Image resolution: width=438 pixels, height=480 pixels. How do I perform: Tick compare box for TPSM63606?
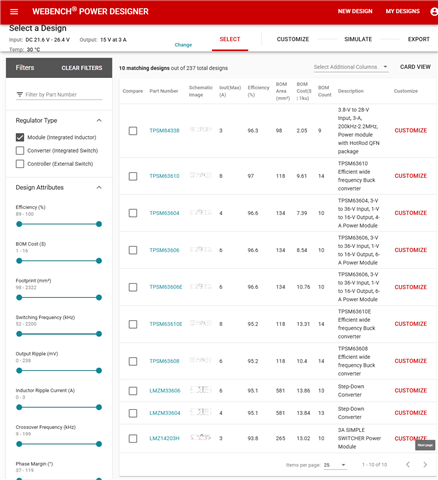click(133, 250)
